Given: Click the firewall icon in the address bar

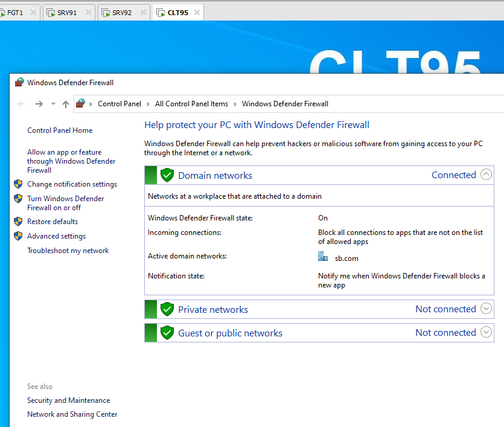Looking at the screenshot, I should click(80, 103).
